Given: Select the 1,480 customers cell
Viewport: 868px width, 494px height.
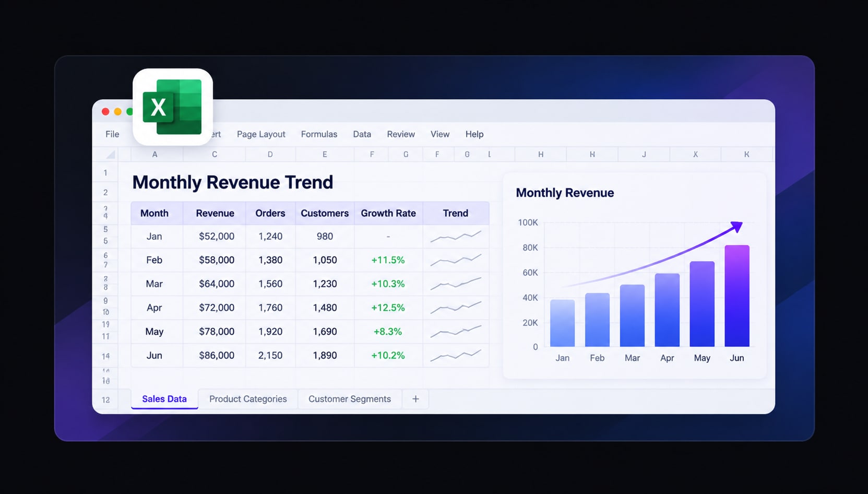Looking at the screenshot, I should pos(325,308).
